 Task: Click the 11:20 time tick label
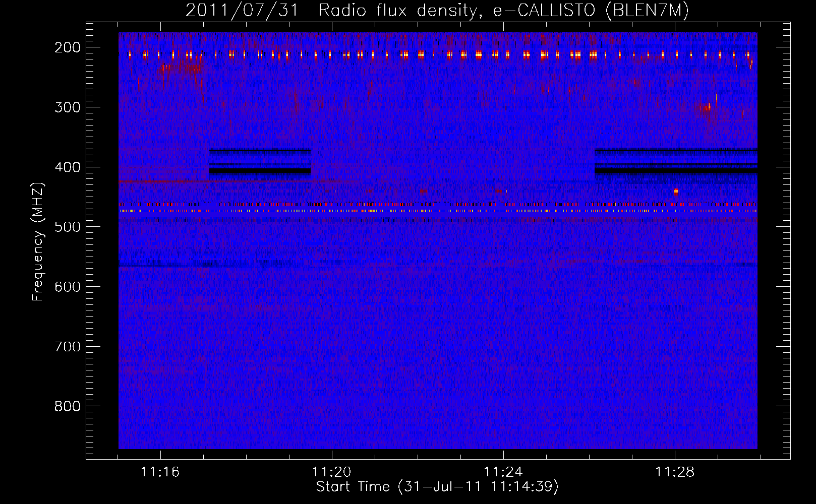[x=331, y=472]
